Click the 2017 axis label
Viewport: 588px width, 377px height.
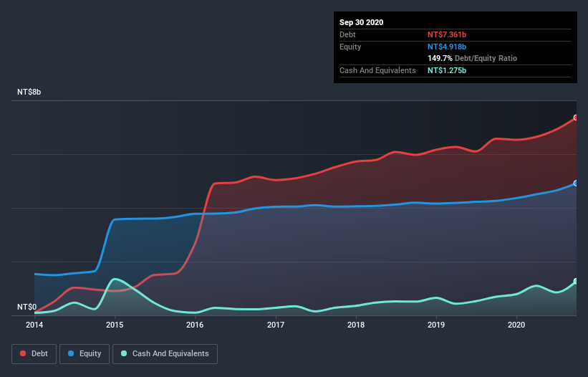(276, 325)
